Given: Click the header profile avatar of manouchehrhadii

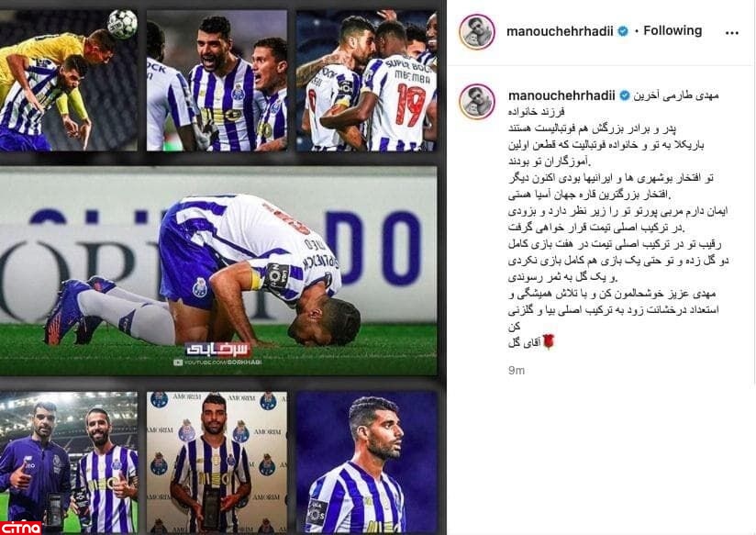Looking at the screenshot, I should 477,32.
